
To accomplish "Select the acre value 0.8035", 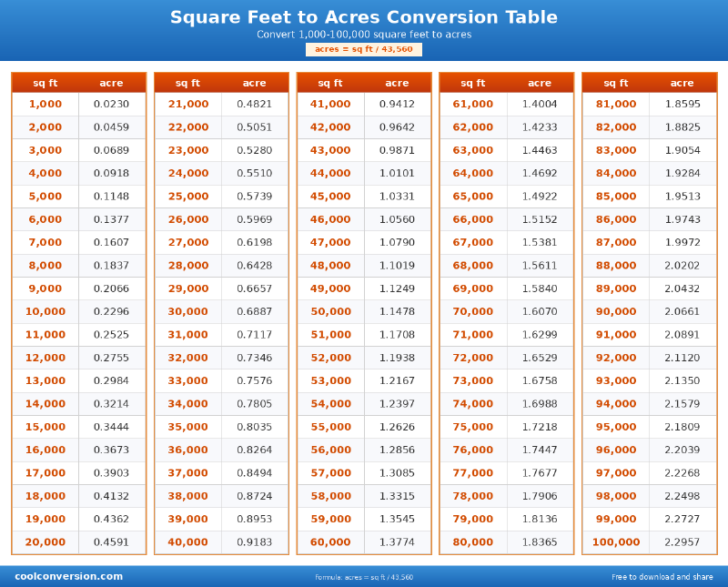I will coord(255,427).
